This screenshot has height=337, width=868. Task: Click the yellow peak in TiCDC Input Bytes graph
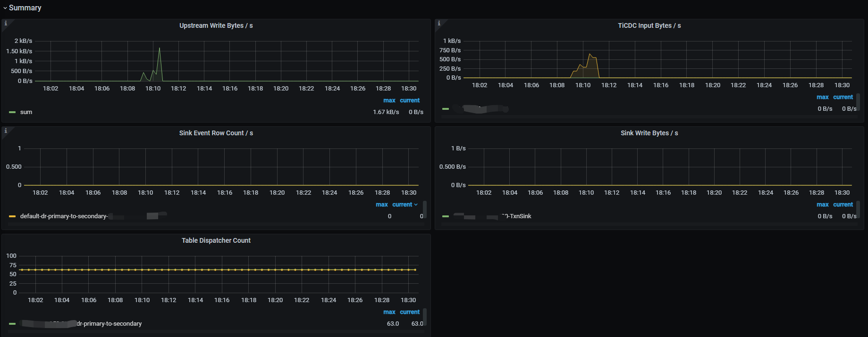(590, 54)
